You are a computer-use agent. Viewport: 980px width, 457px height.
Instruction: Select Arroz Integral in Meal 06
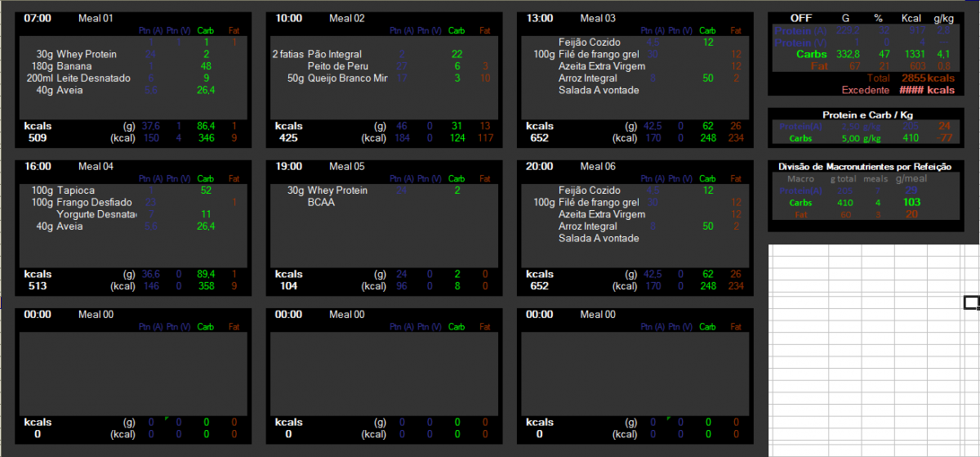pyautogui.click(x=588, y=226)
